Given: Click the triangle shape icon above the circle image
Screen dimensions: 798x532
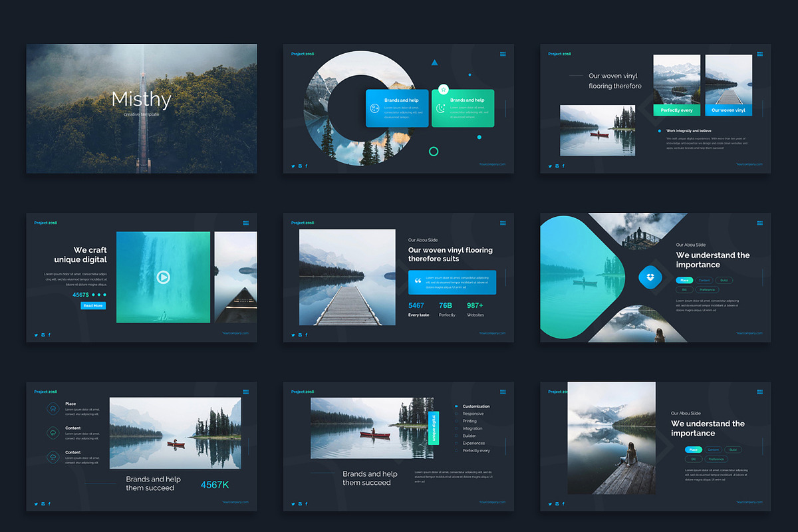Looking at the screenshot, I should [x=434, y=61].
